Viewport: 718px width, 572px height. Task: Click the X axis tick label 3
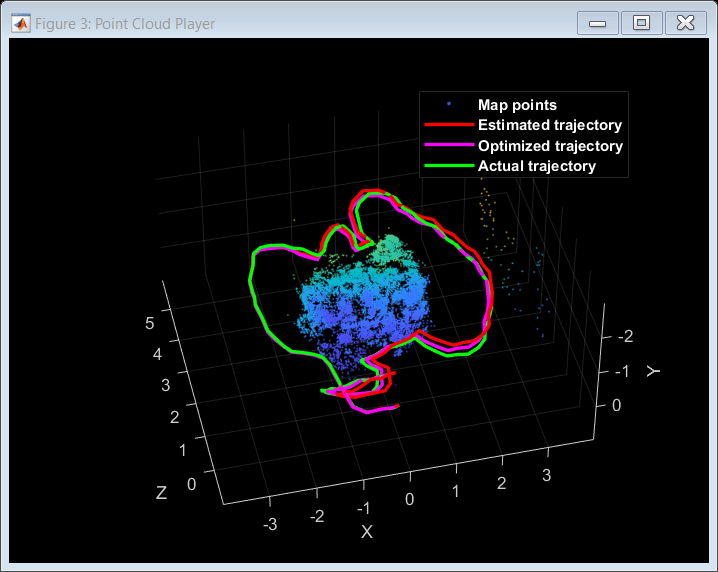pos(546,475)
